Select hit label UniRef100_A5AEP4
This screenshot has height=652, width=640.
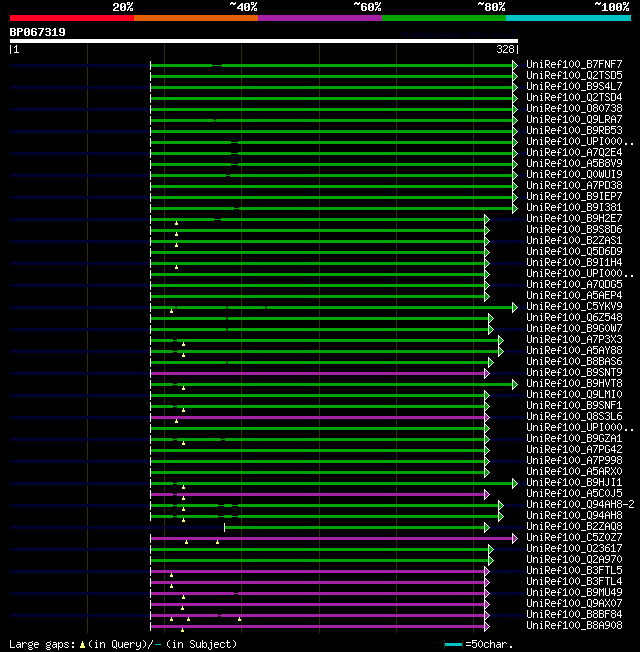pyautogui.click(x=574, y=296)
